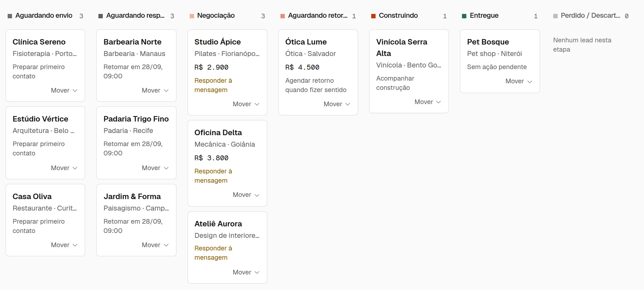Select the Construindo column header
644x290 pixels.
[398, 16]
